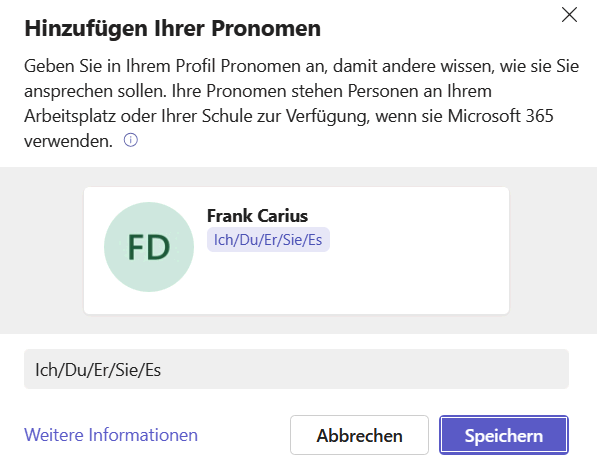Click the word Arbeitsplatz in the description

tap(70, 116)
